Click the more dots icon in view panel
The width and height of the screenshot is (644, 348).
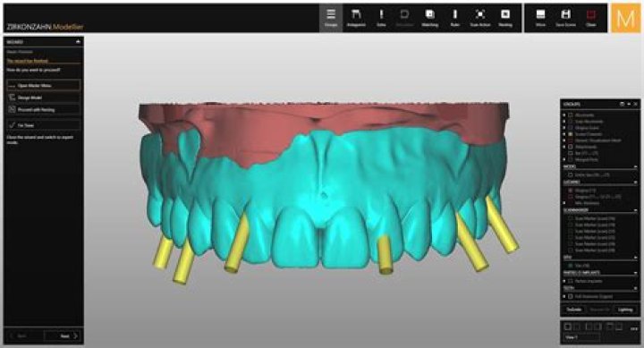[x=634, y=328]
